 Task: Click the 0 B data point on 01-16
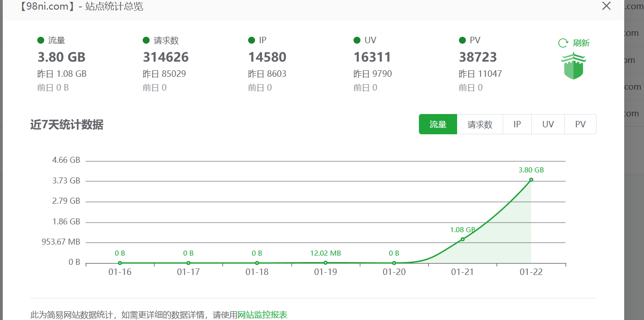(120, 262)
